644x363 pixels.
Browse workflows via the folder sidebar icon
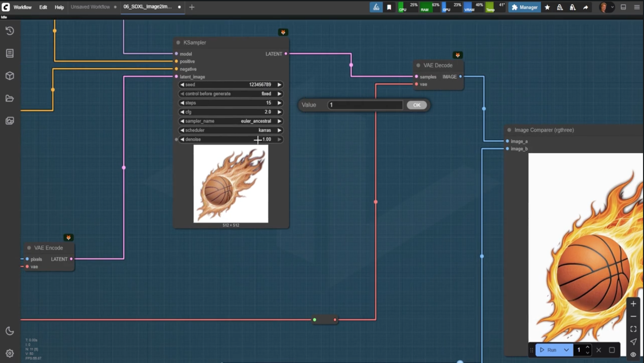tap(10, 98)
